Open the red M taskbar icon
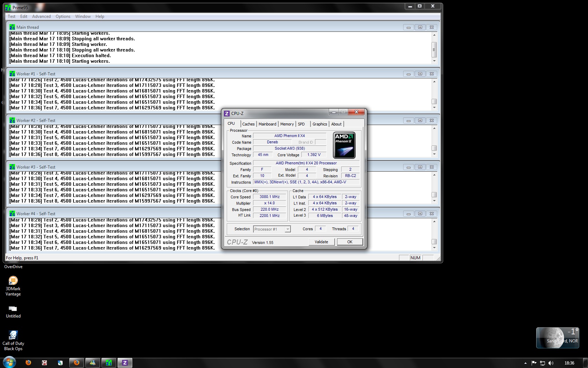The width and height of the screenshot is (588, 368). click(44, 363)
